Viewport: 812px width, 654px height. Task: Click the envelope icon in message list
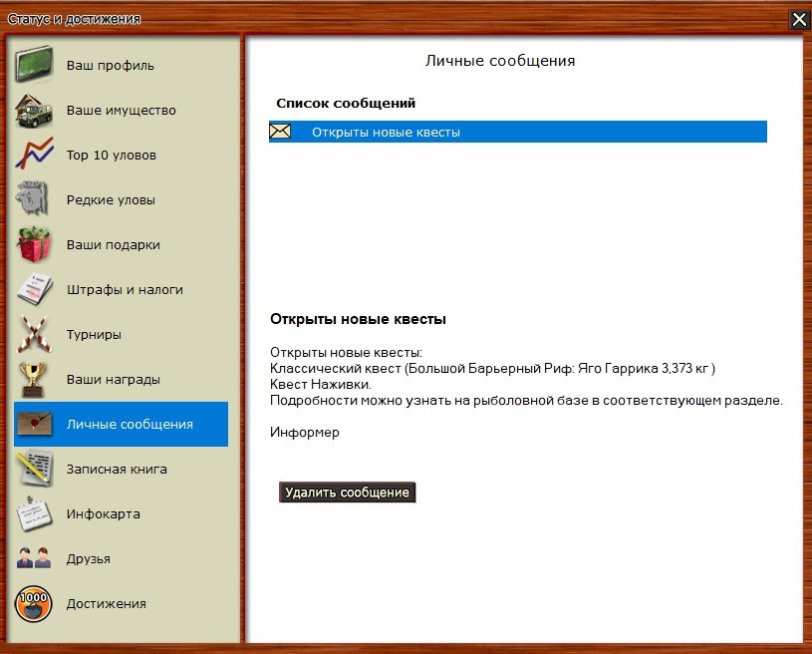click(x=280, y=132)
